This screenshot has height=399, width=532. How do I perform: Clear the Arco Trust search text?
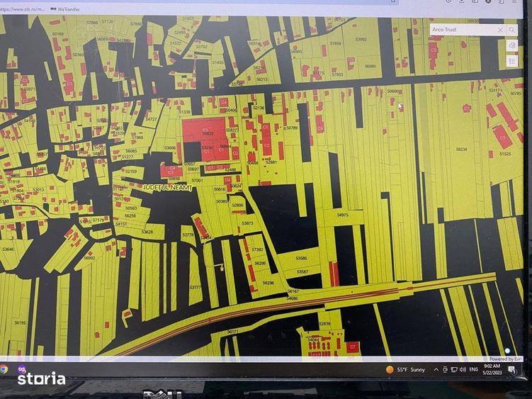coord(500,30)
